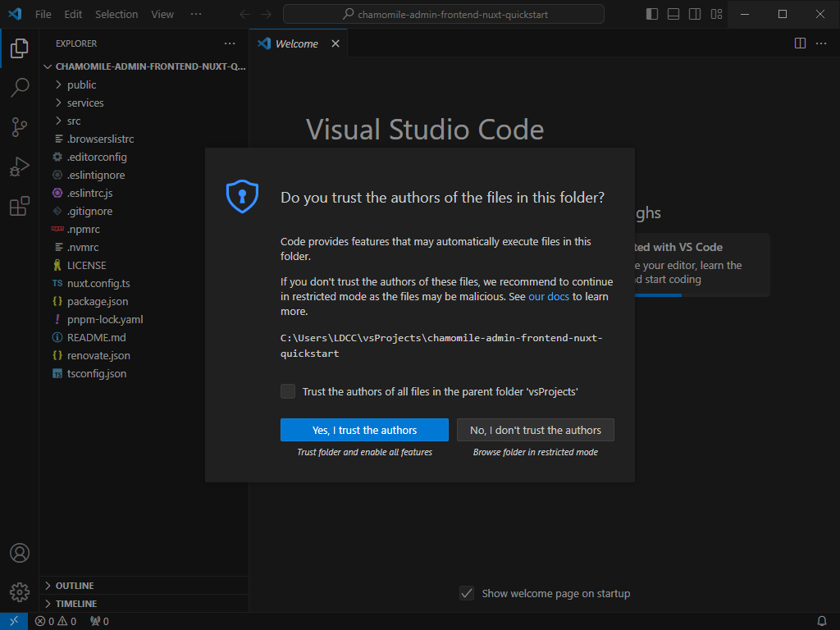Click the workspace trust shield icon

242,196
